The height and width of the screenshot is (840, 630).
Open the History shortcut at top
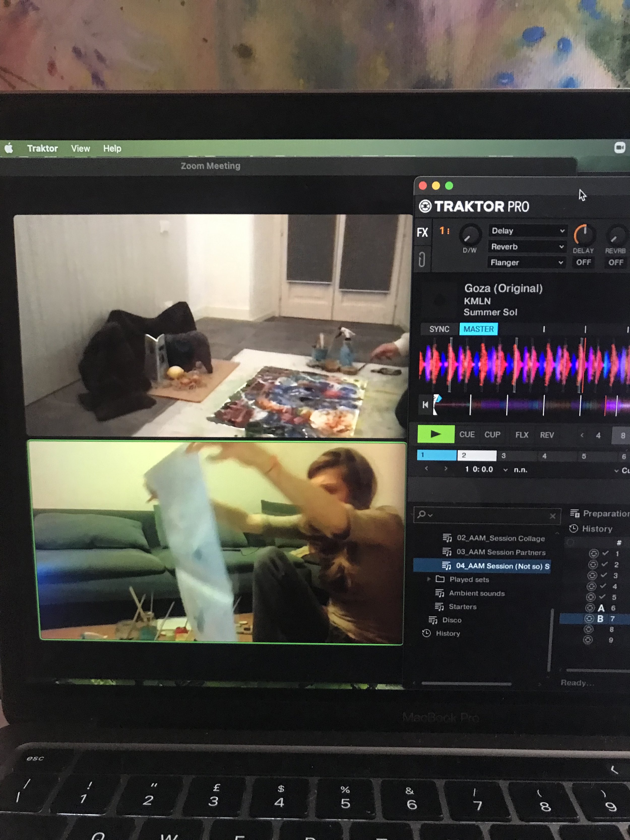tap(590, 528)
